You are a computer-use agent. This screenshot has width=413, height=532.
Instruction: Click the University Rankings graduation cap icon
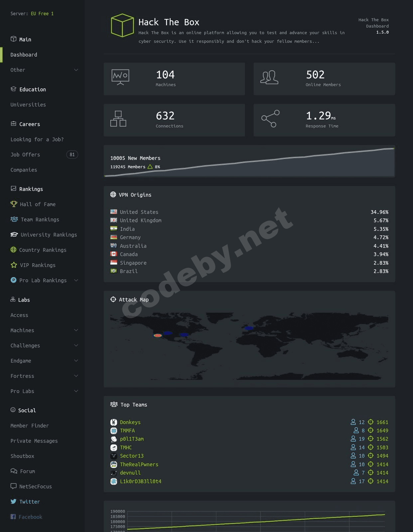tap(14, 234)
